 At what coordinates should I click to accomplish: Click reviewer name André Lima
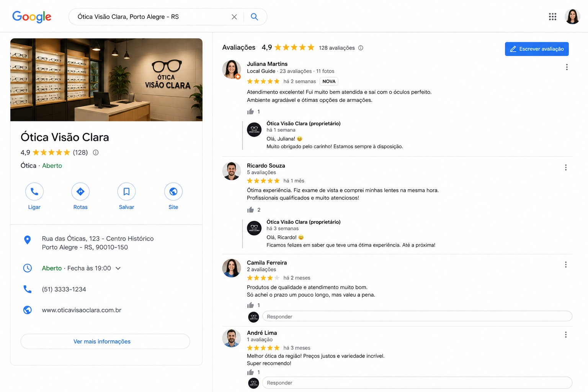[262, 333]
